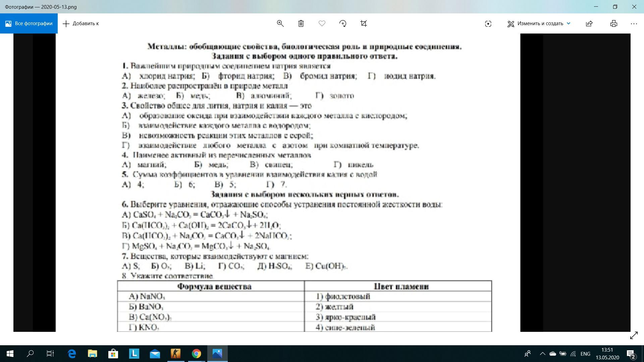644x362 pixels.
Task: Delete photo with trash icon
Action: coord(301,23)
